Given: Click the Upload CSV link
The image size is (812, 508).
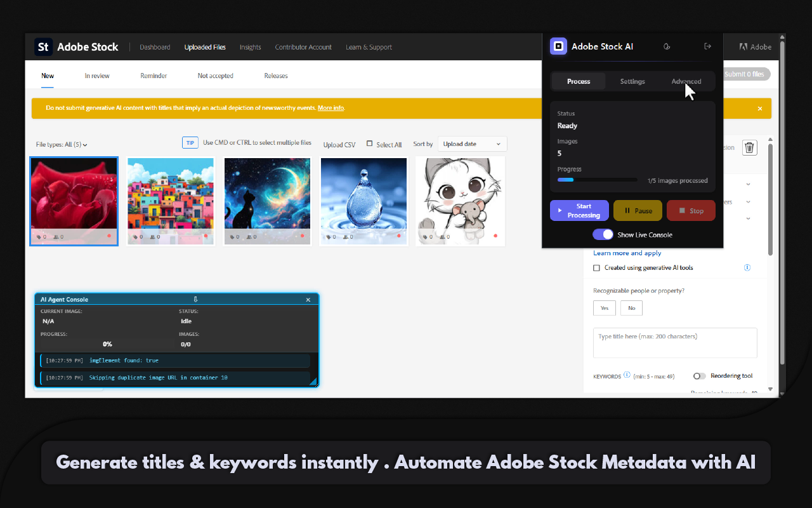Looking at the screenshot, I should click(339, 145).
